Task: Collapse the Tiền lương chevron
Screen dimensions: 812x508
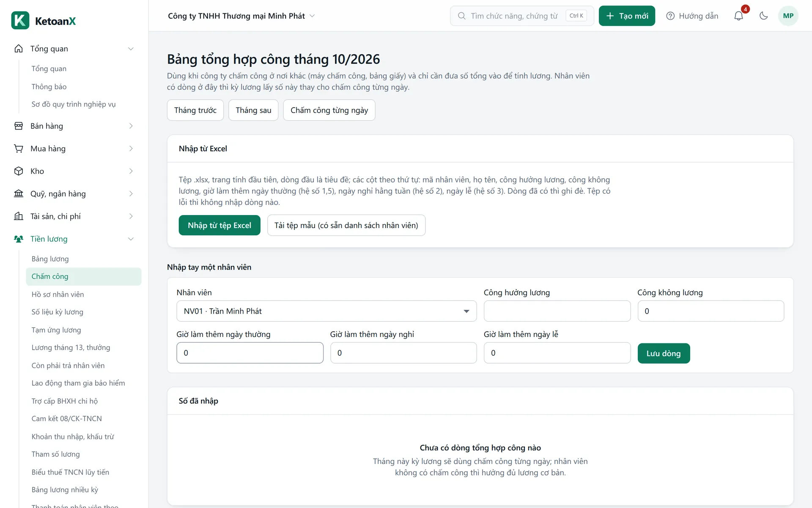Action: [x=131, y=239]
